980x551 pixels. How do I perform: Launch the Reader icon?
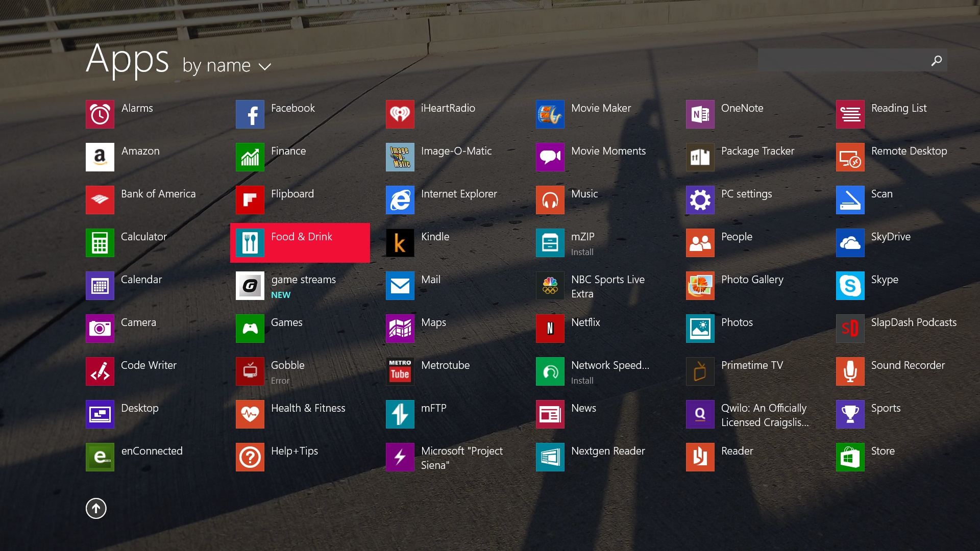point(700,457)
